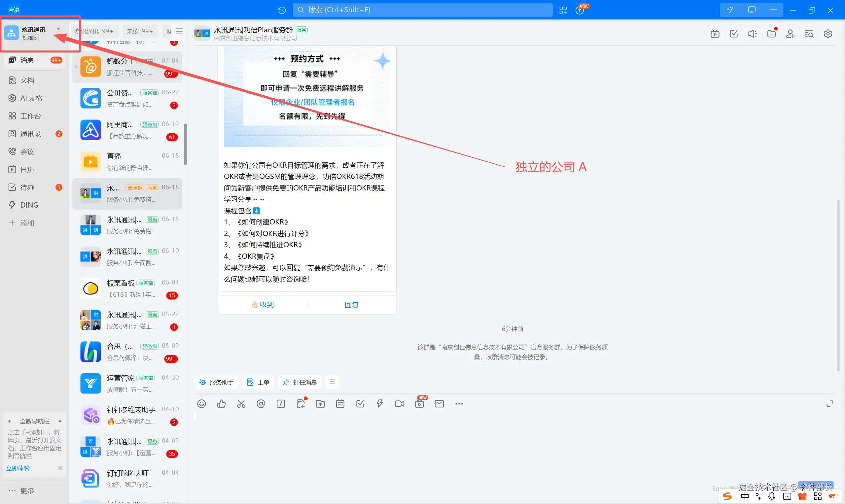The height and width of the screenshot is (504, 845).
Task: Open the conversation filter list menu icon
Action: 179,31
